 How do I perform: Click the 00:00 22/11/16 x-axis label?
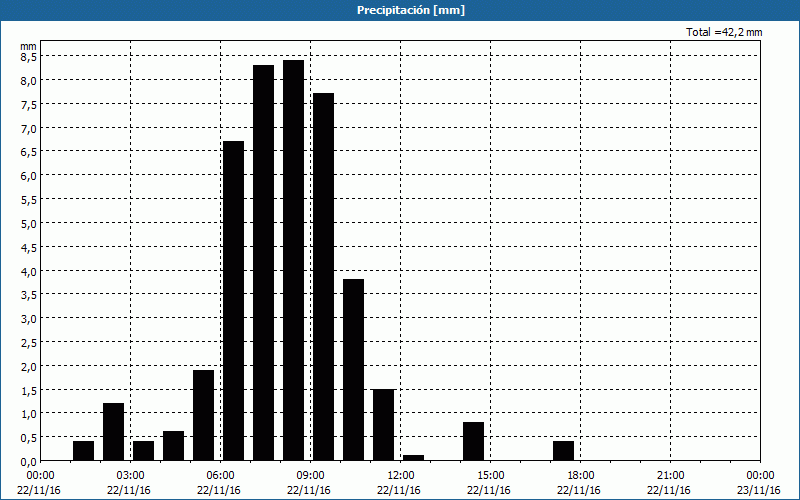[x=39, y=483]
